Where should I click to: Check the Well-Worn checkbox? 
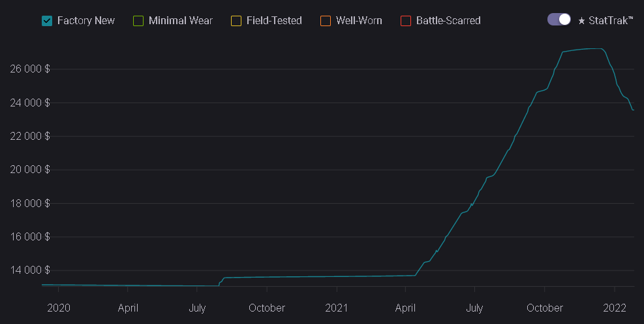pos(326,20)
